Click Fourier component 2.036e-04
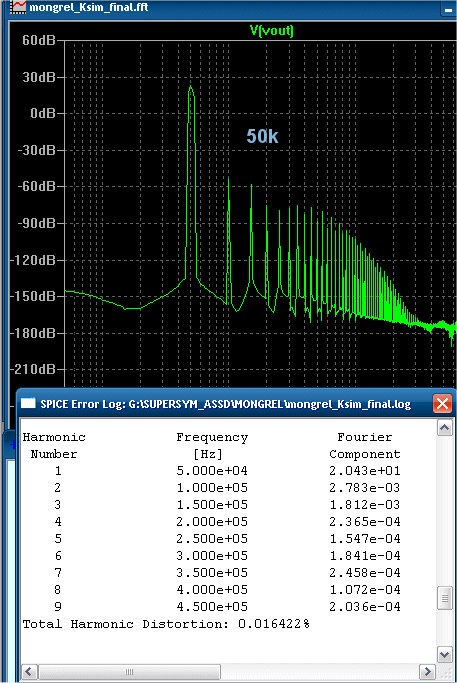 click(365, 607)
